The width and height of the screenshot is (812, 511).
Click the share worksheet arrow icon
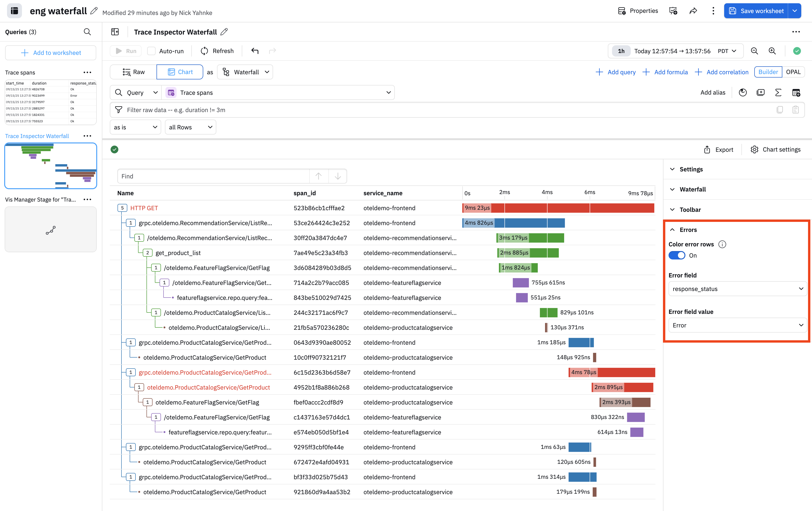[693, 11]
